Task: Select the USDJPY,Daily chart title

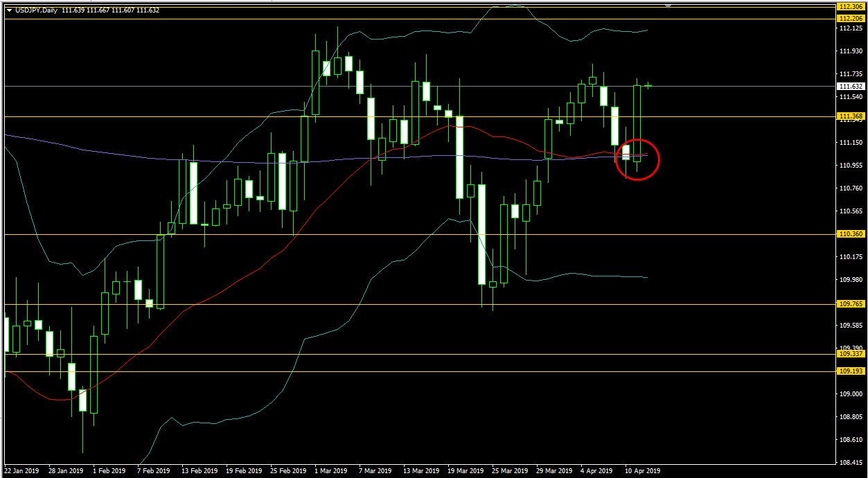Action: click(x=37, y=10)
